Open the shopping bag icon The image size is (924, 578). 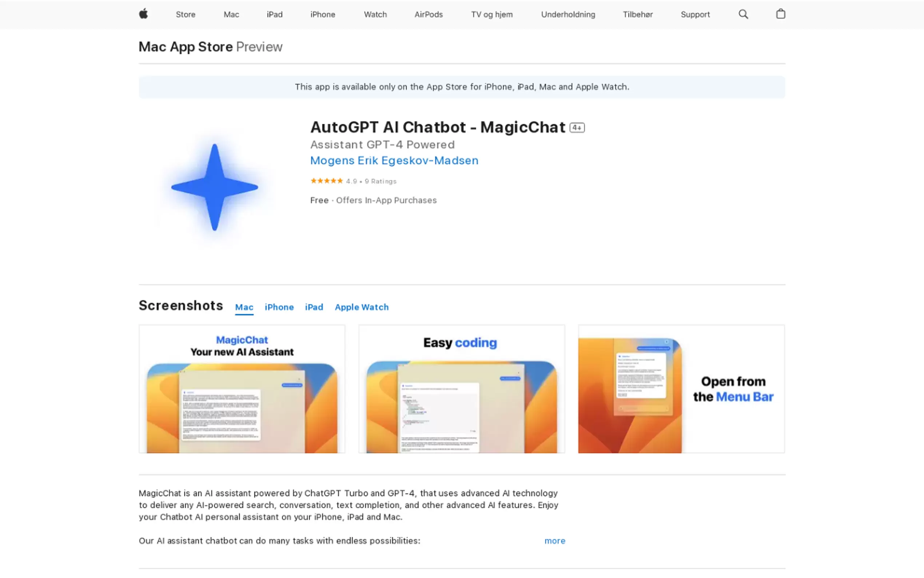point(780,14)
